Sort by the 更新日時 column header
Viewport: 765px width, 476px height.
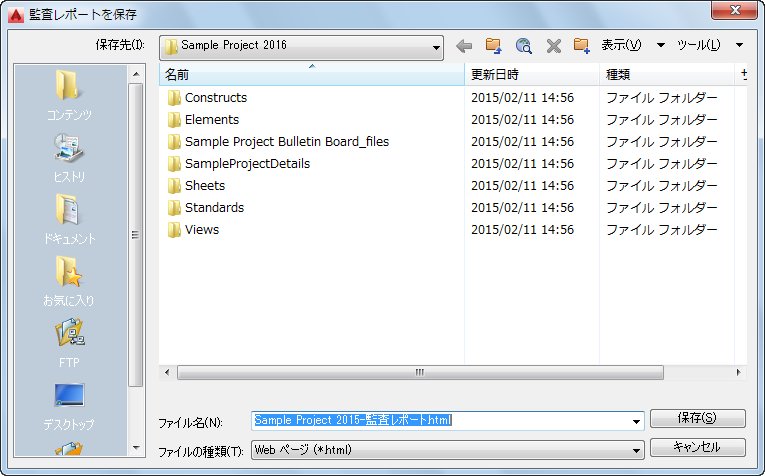click(532, 75)
